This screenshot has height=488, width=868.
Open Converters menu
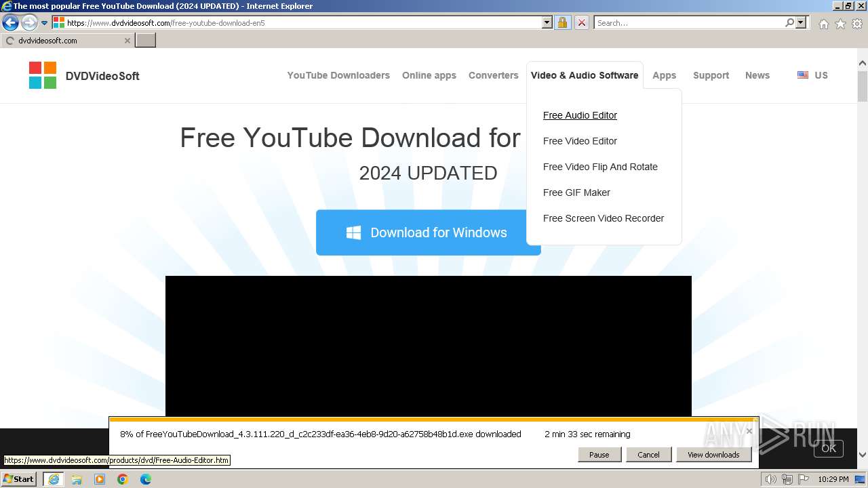tap(494, 75)
